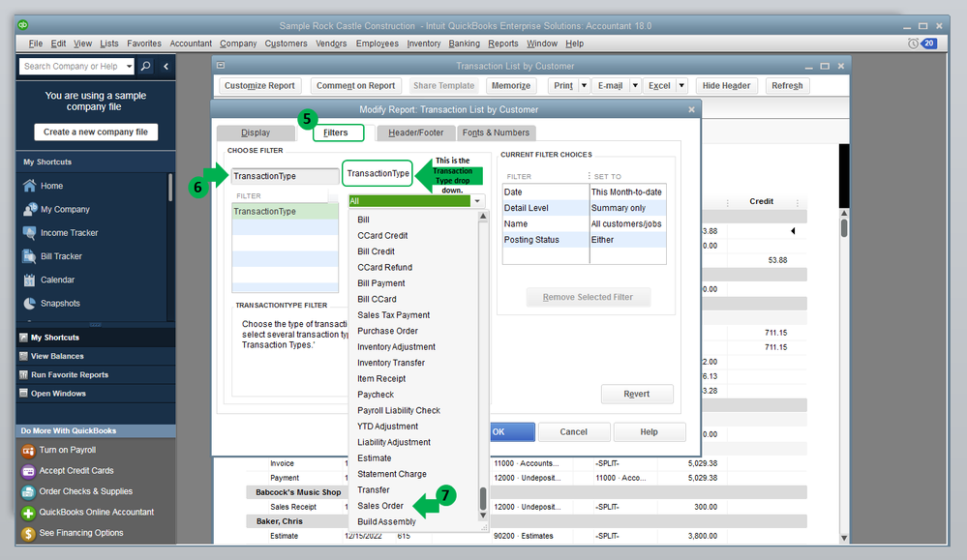The height and width of the screenshot is (560, 967).
Task: Select TransactionType in filter list
Action: pyautogui.click(x=285, y=211)
